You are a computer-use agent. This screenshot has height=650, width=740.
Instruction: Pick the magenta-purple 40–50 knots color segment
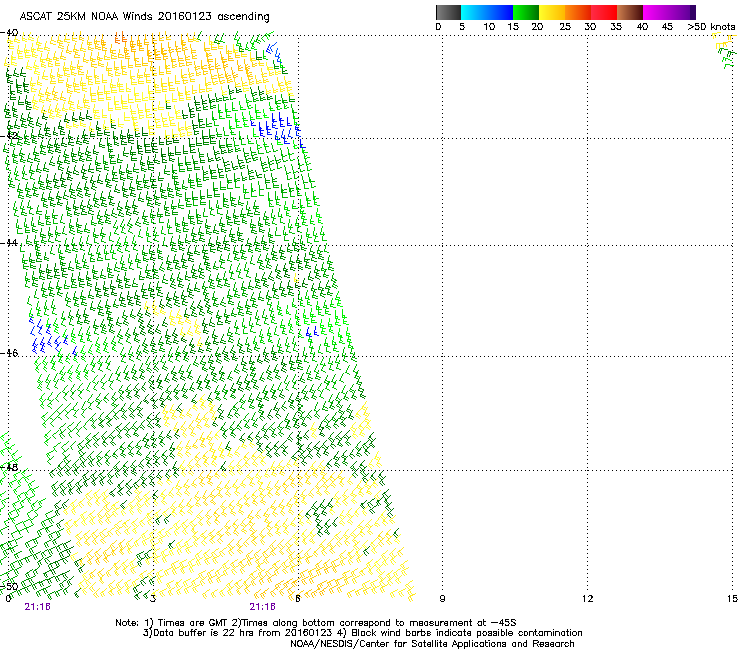(x=669, y=12)
